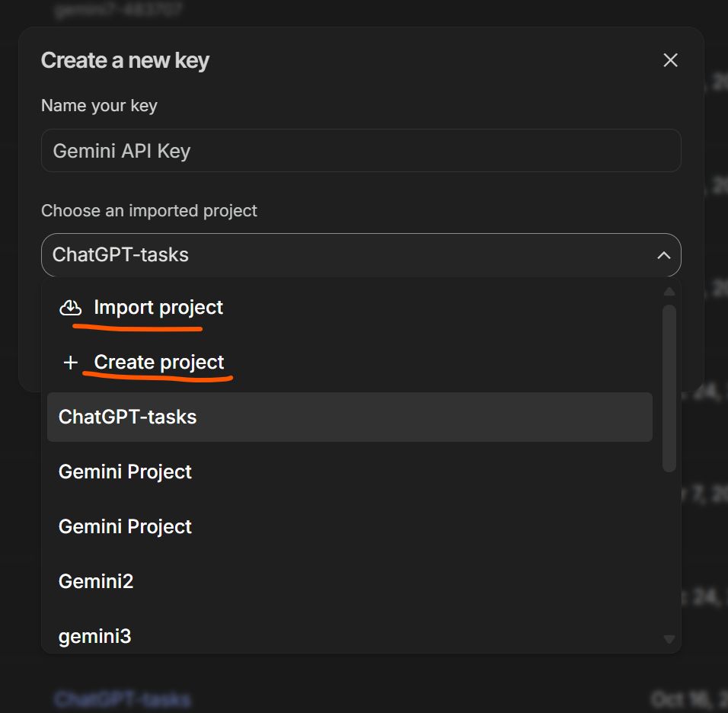Viewport: 728px width, 713px height.
Task: Click the Name your key label
Action: [x=99, y=105]
